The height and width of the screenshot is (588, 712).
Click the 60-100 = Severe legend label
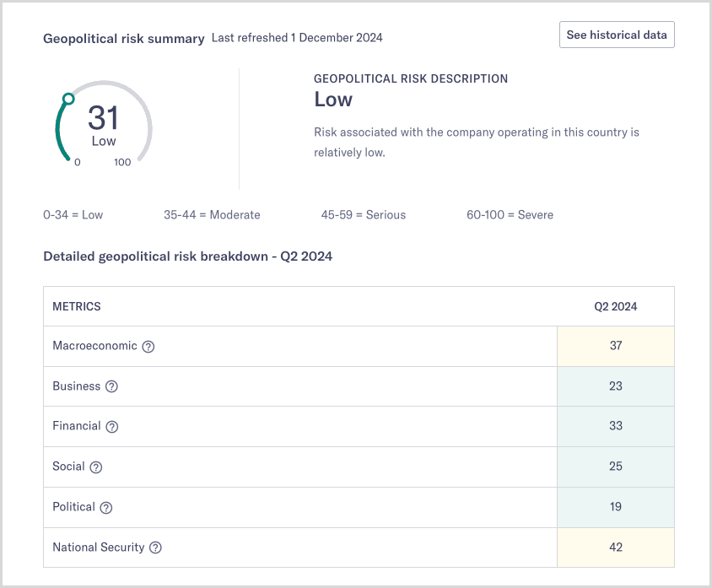(x=510, y=215)
